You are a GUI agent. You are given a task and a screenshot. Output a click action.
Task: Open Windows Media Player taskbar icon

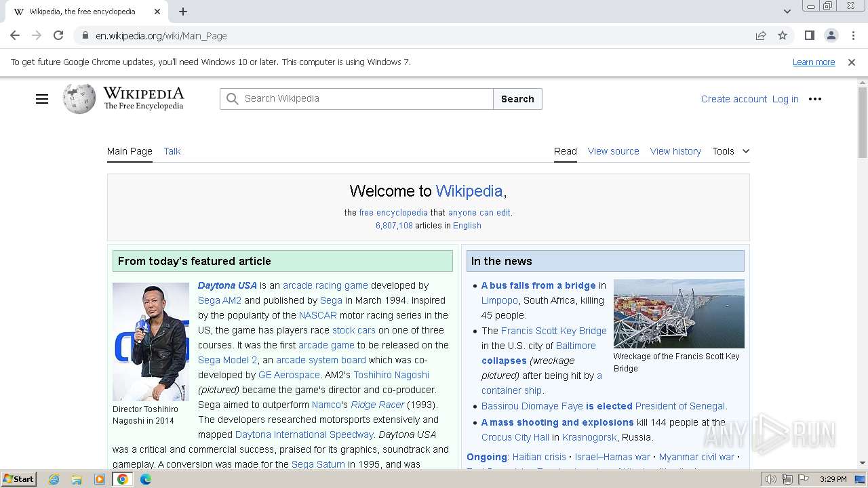pos(100,479)
